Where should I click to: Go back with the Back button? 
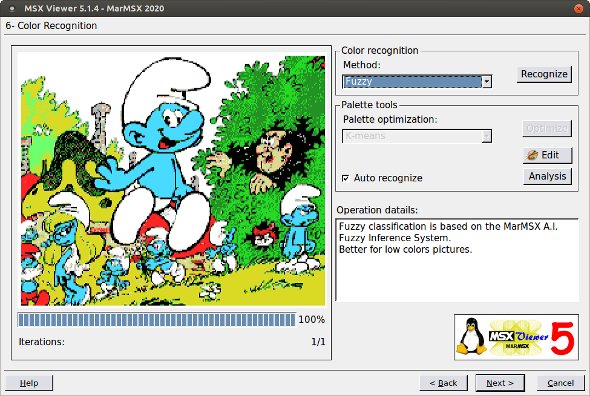[x=443, y=383]
